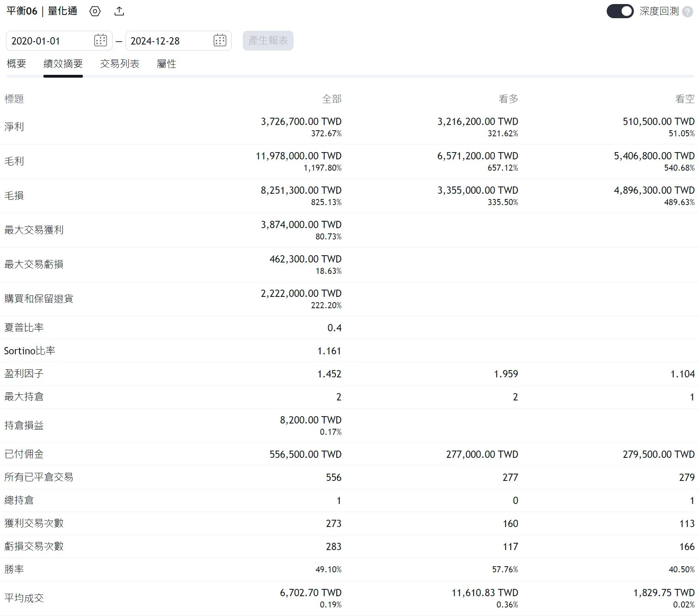Click the 看多 column header
699x616 pixels.
tap(508, 99)
